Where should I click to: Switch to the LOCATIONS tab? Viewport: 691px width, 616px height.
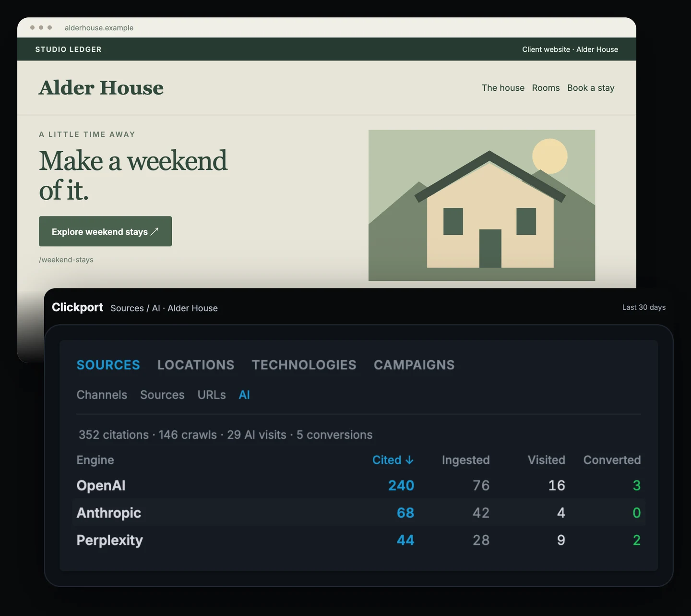point(196,365)
